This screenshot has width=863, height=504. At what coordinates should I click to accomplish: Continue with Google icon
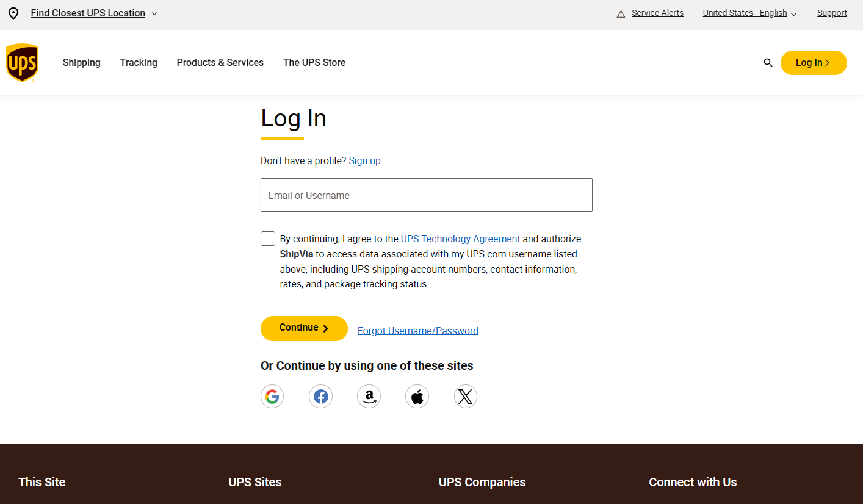(272, 397)
